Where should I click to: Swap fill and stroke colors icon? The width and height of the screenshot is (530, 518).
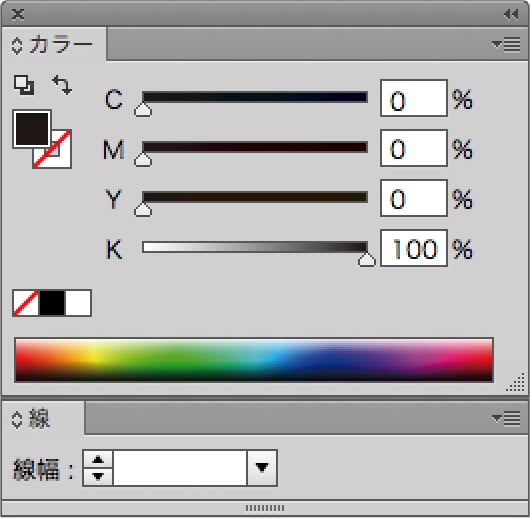(x=62, y=85)
